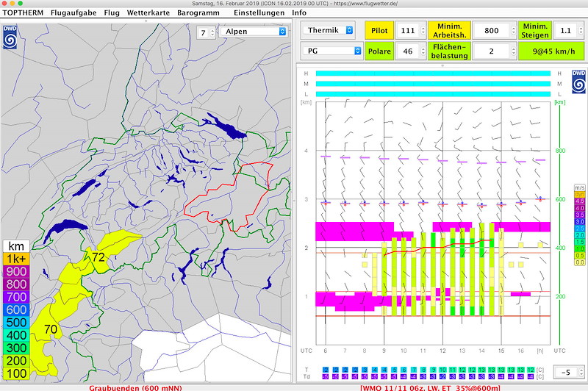Click the pilot weight field showing 111
Screen dimensions: 588x391
click(x=408, y=30)
